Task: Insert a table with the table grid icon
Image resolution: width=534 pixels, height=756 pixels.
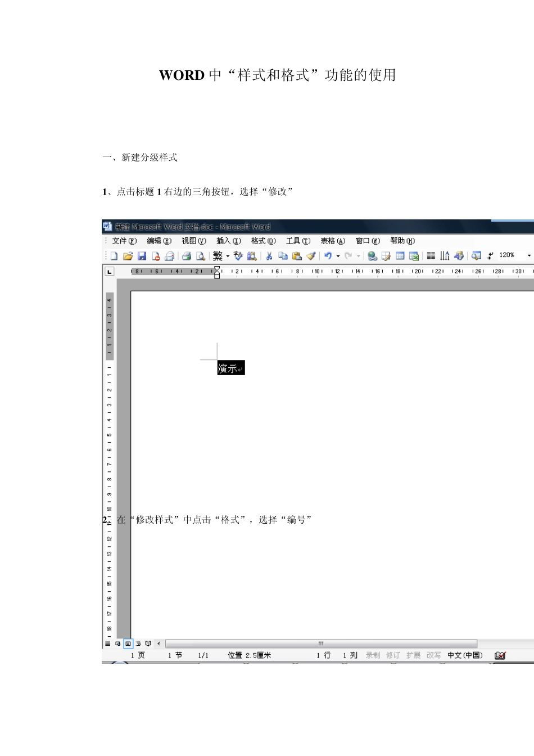Action: (400, 256)
